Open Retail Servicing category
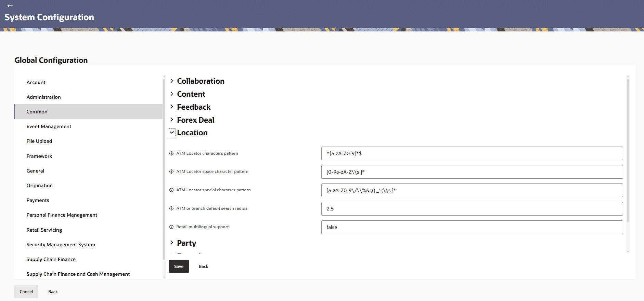Viewport: 644px width, 301px height. 88,230
